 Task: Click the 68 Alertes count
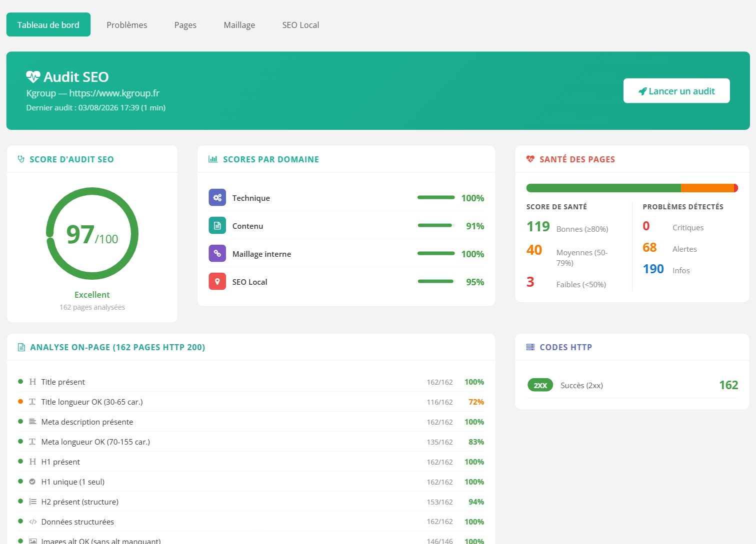(649, 248)
